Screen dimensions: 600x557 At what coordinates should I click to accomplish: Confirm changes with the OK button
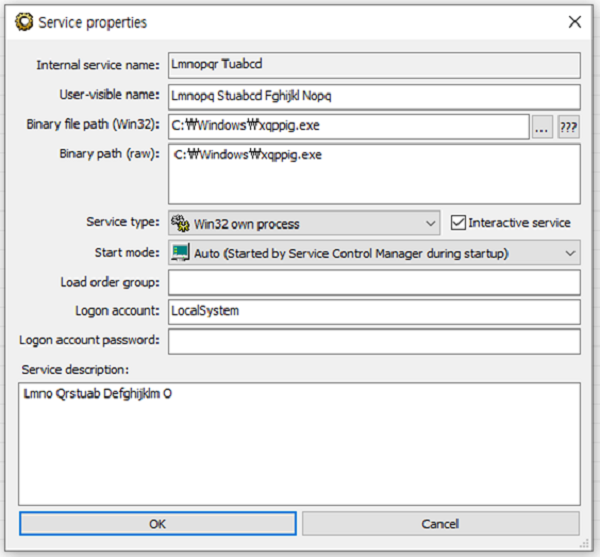[158, 523]
